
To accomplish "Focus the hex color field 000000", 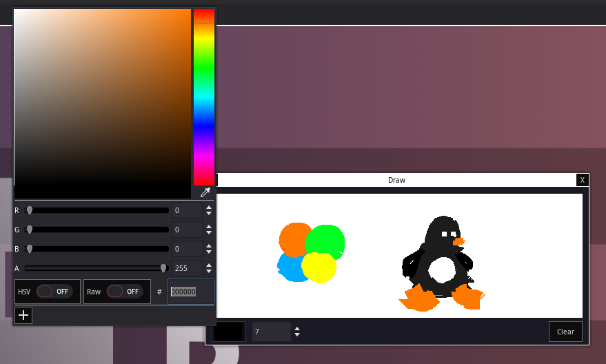I will click(x=191, y=292).
